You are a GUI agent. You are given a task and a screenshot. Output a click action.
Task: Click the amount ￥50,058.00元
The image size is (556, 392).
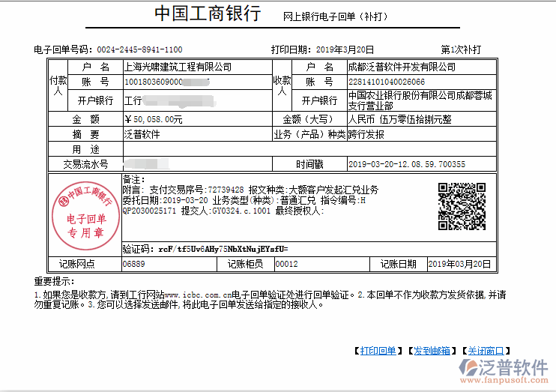(x=154, y=120)
